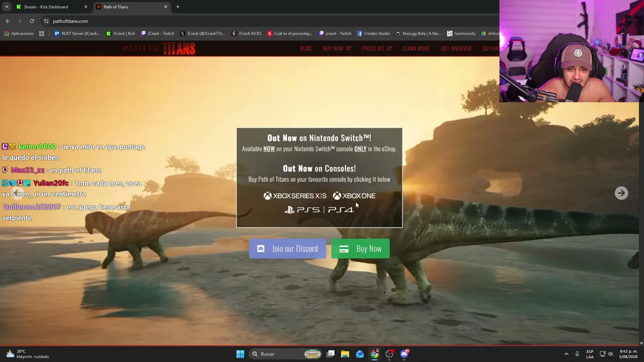Click chat username Yulian20fc

51,184
